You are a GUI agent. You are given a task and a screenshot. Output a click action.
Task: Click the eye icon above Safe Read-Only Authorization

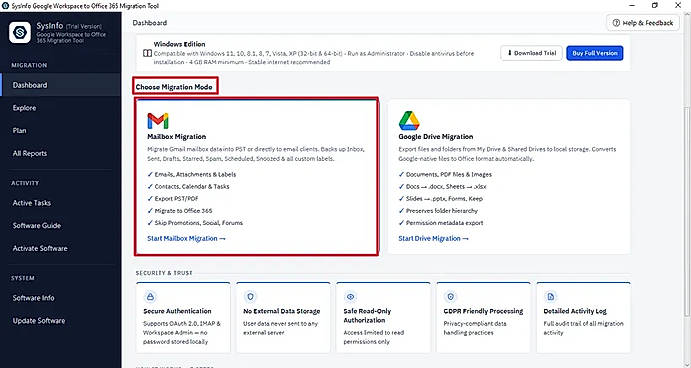350,297
